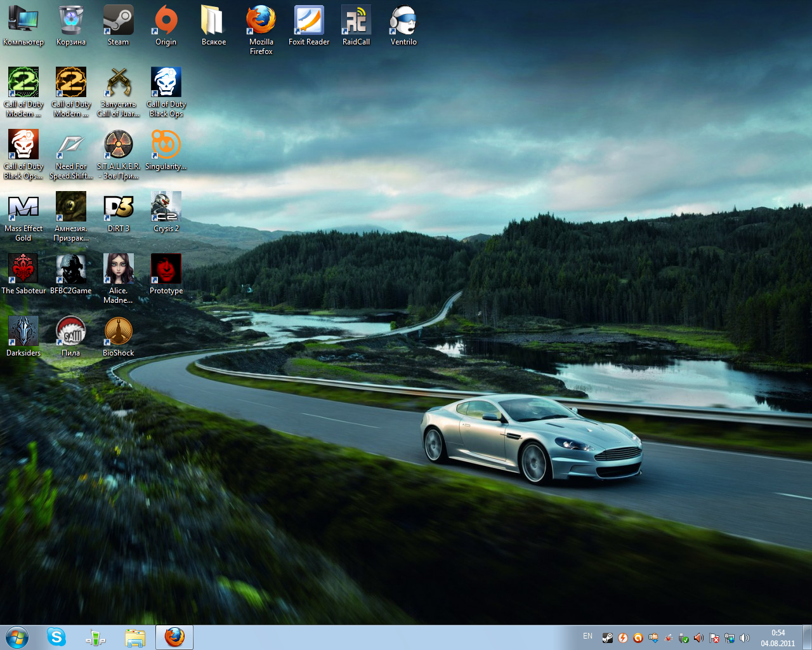812x650 pixels.
Task: Select the Всякое folder on the desktop
Action: pos(213,21)
